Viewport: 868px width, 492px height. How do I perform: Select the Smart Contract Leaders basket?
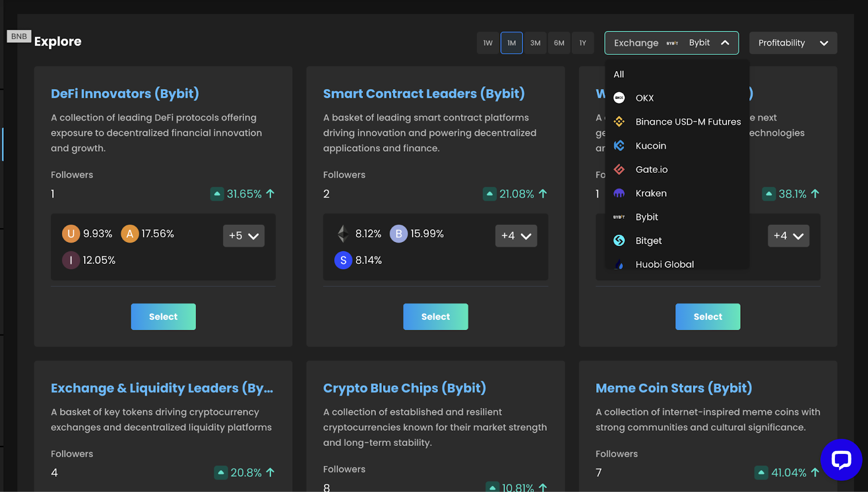tap(436, 317)
